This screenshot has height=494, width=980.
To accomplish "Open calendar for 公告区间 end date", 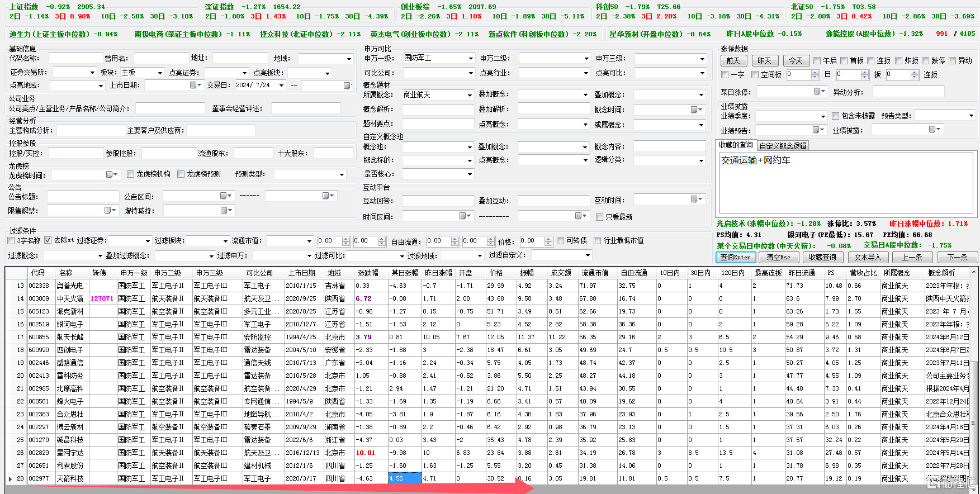I will coord(328,196).
